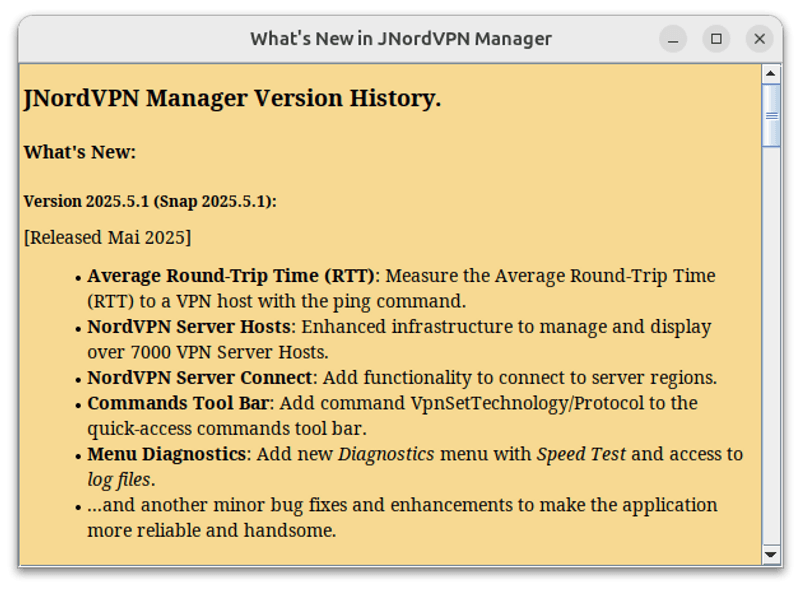Click the vertical scrollbar thumb
Image resolution: width=800 pixels, height=589 pixels.
coord(771,116)
